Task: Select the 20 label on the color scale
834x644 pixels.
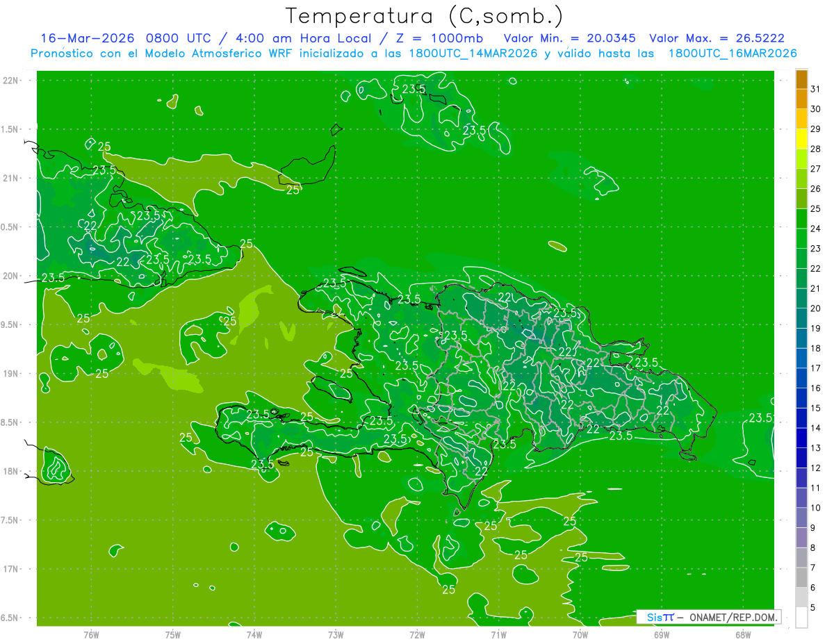Action: [816, 308]
